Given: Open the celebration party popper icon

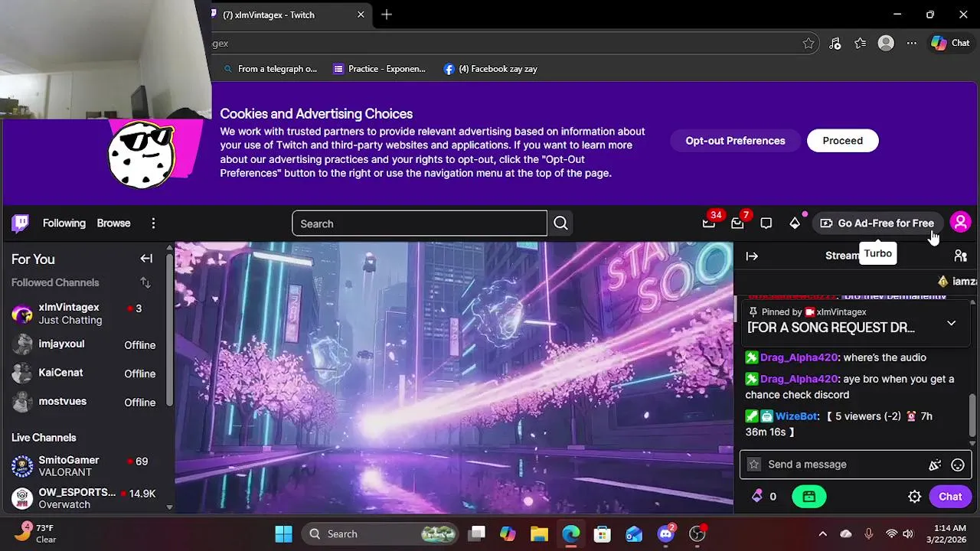Looking at the screenshot, I should point(935,465).
